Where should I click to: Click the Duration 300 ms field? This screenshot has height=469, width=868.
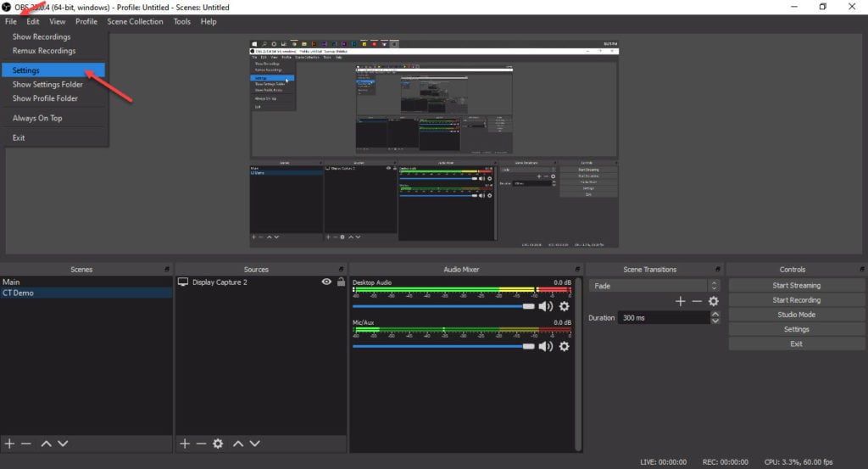(665, 318)
